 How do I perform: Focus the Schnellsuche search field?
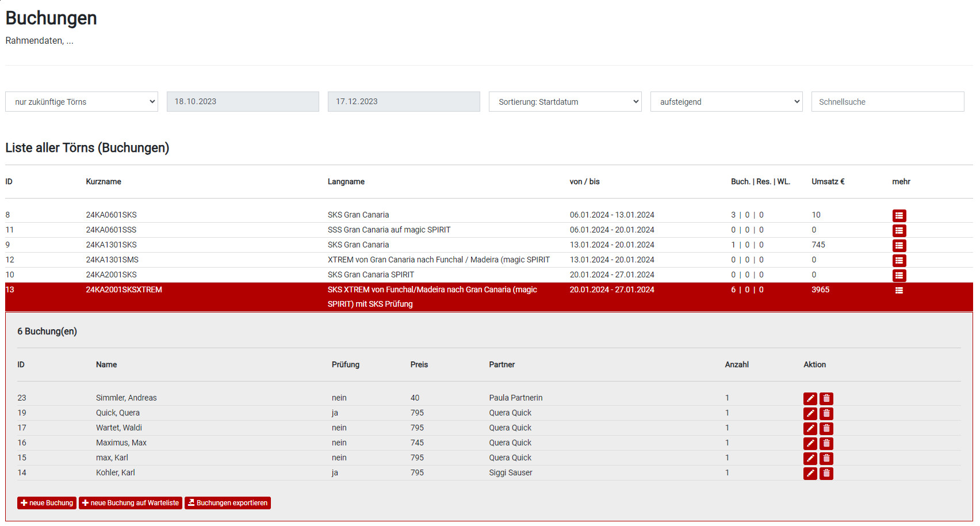click(887, 102)
